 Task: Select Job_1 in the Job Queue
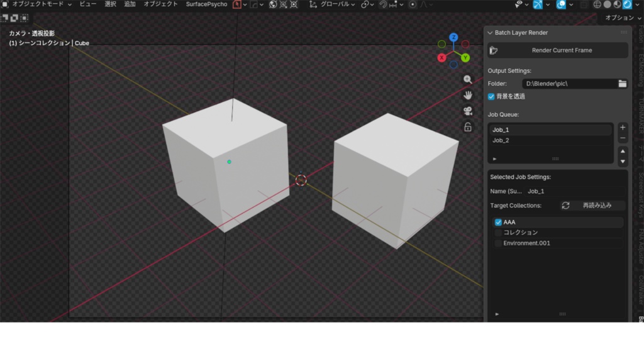pyautogui.click(x=550, y=130)
